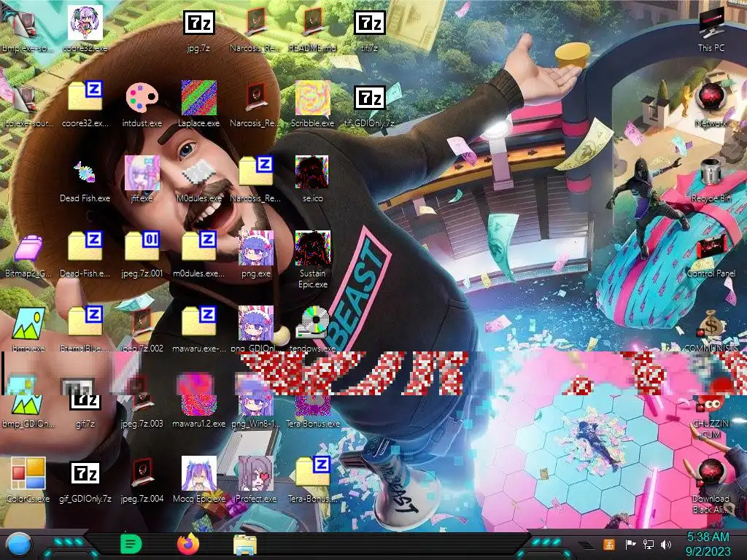This screenshot has height=560, width=747.
Task: Open the README.md file icon
Action: (312, 23)
